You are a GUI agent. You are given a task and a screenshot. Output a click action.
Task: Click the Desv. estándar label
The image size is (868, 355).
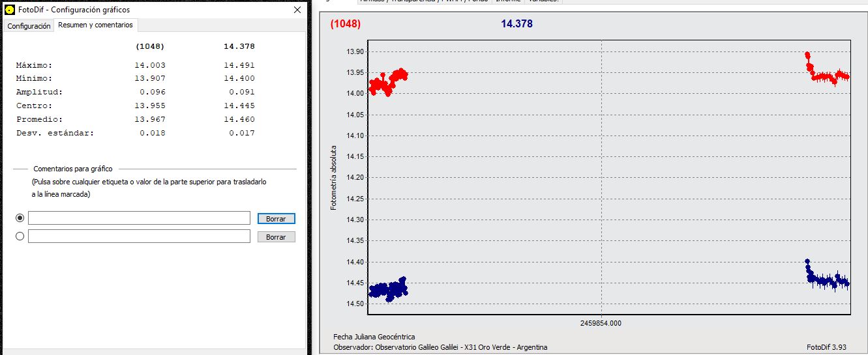pos(55,134)
